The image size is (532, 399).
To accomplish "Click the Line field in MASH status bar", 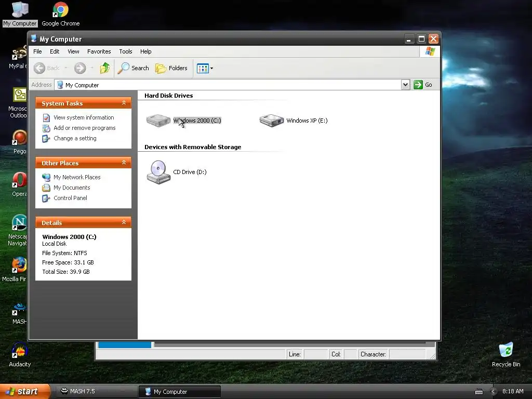I will click(315, 354).
